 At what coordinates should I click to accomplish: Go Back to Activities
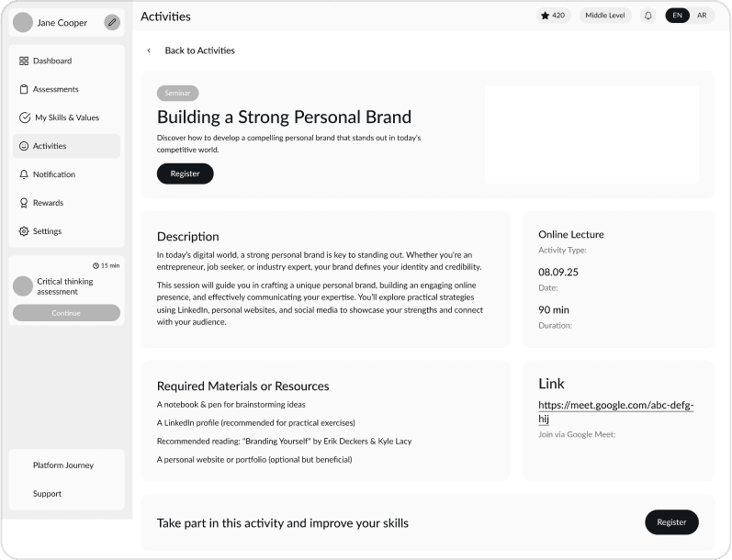pos(199,50)
